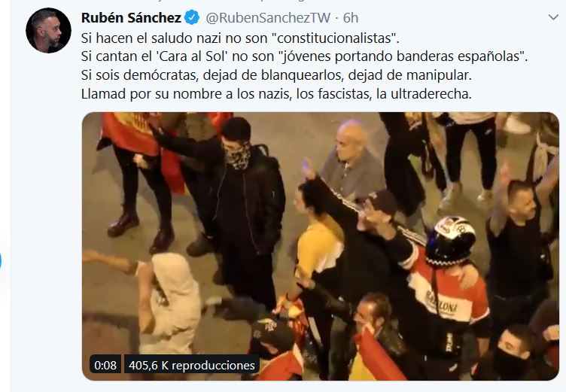
Task: Click the 405,6 K reproducciones label
Action: [x=192, y=365]
